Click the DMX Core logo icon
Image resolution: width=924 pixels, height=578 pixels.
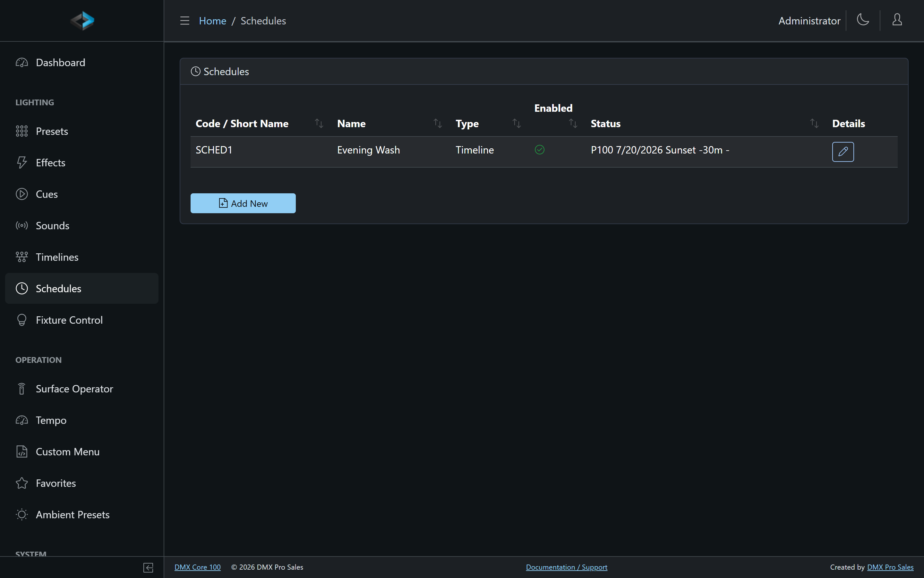tap(82, 21)
